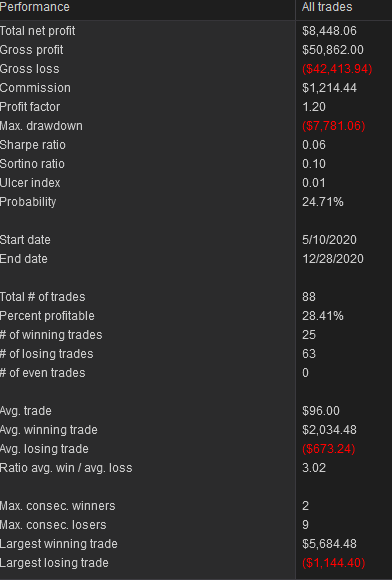This screenshot has width=392, height=580.
Task: Click the Profit factor value 1.20
Action: (x=314, y=107)
